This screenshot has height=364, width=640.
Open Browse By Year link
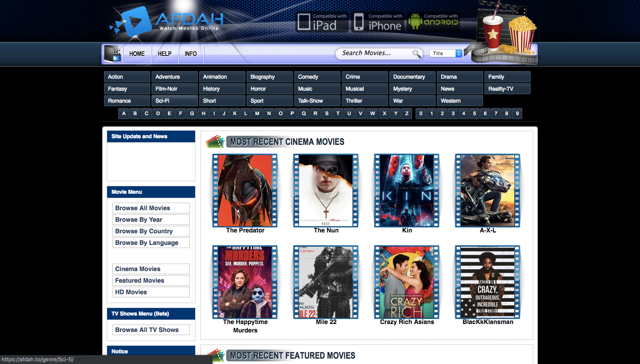[x=151, y=220]
